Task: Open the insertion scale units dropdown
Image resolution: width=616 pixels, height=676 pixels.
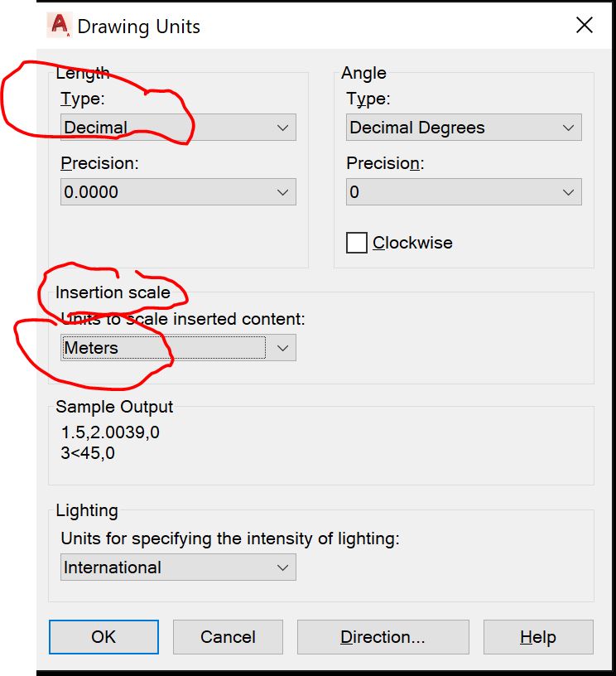Action: click(178, 348)
